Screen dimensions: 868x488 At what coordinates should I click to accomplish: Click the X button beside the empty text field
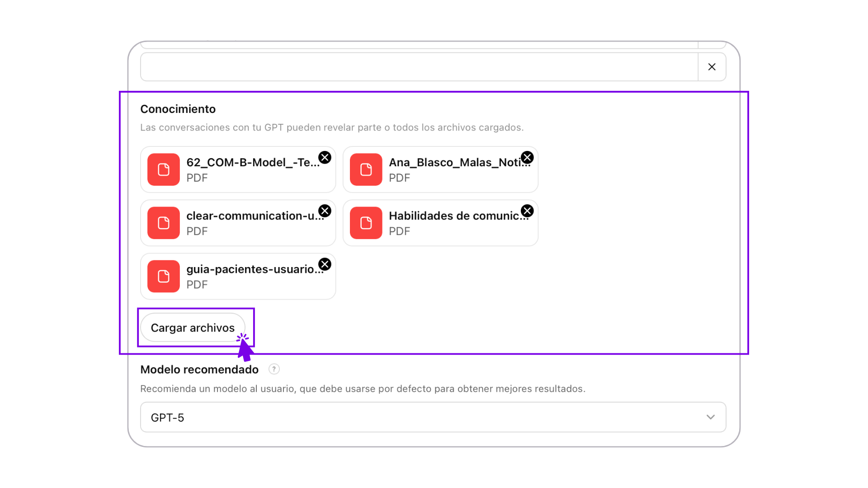[x=712, y=67]
